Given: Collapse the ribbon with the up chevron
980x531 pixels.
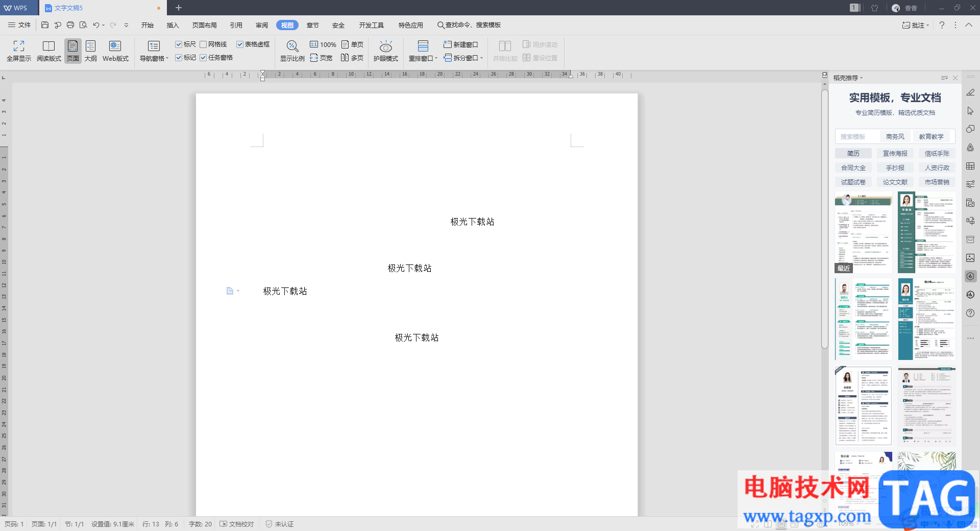Looking at the screenshot, I should [x=968, y=25].
